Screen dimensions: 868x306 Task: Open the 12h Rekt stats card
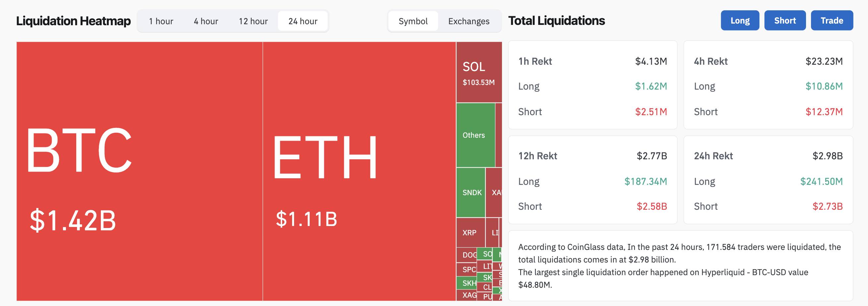pos(592,180)
